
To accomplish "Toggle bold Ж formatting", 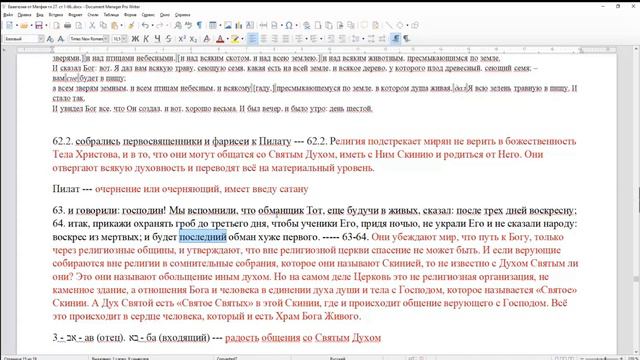I will pyautogui.click(x=135, y=39).
